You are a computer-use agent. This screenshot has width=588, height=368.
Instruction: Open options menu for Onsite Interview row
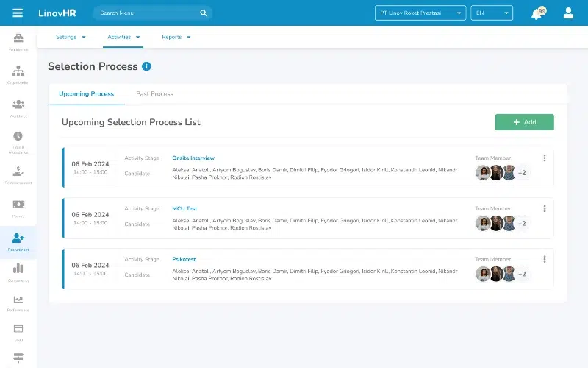(545, 158)
